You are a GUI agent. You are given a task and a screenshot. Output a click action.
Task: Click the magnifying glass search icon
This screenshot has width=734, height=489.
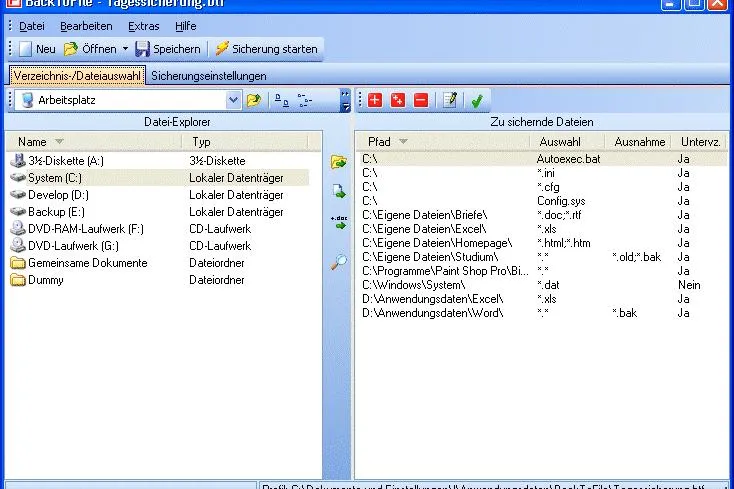[338, 262]
